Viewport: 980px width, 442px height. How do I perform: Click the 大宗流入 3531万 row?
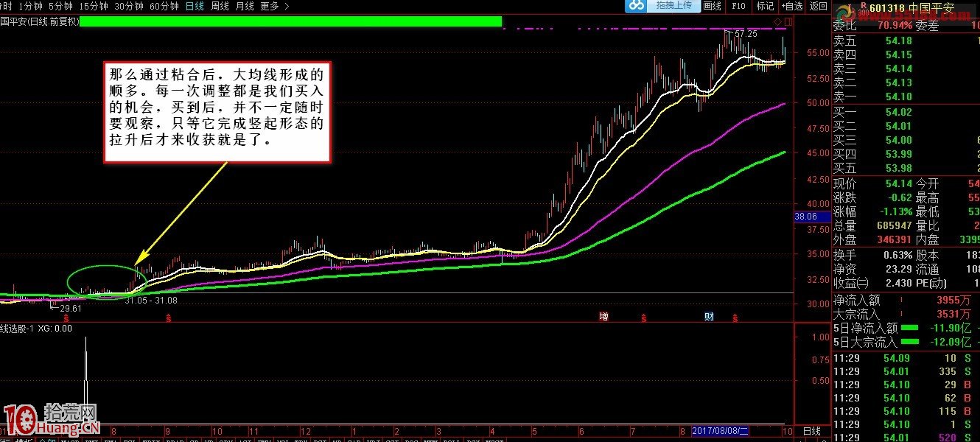click(x=906, y=314)
